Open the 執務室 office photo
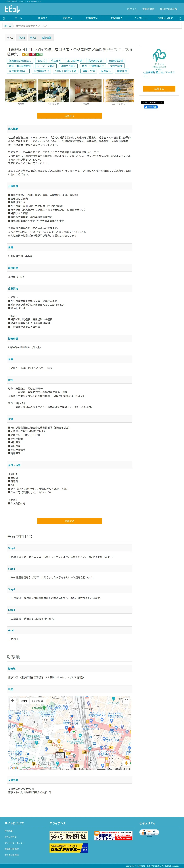 21,91
